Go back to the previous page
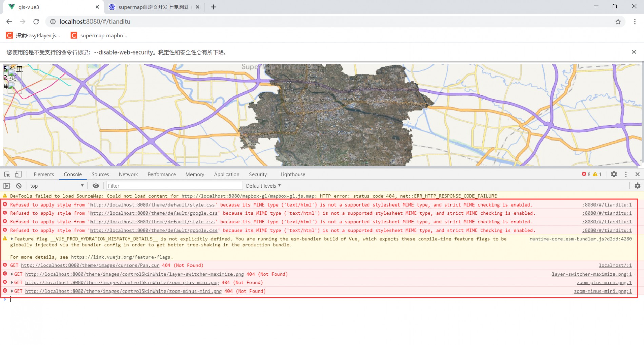 click(x=9, y=22)
